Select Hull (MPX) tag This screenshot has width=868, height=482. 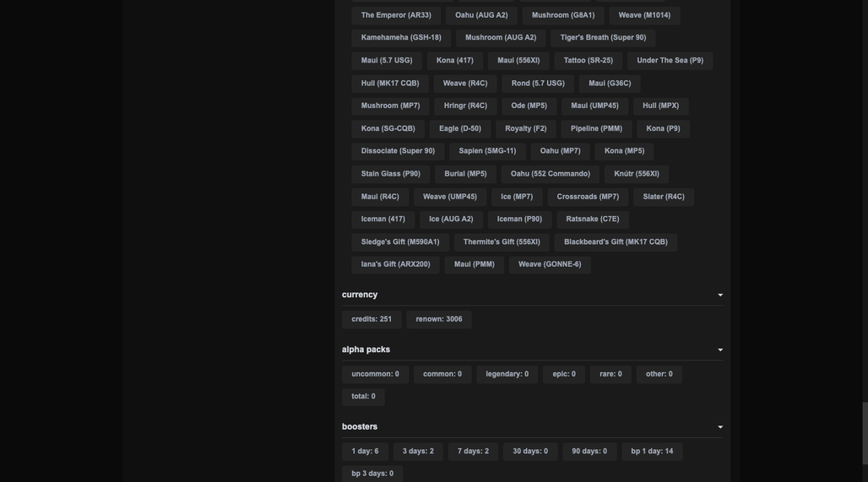click(x=660, y=106)
